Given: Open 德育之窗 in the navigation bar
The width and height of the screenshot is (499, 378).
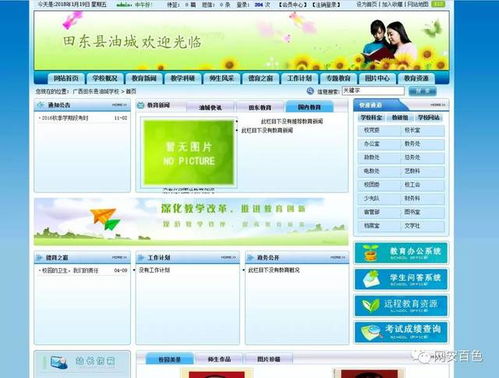Looking at the screenshot, I should tap(261, 78).
